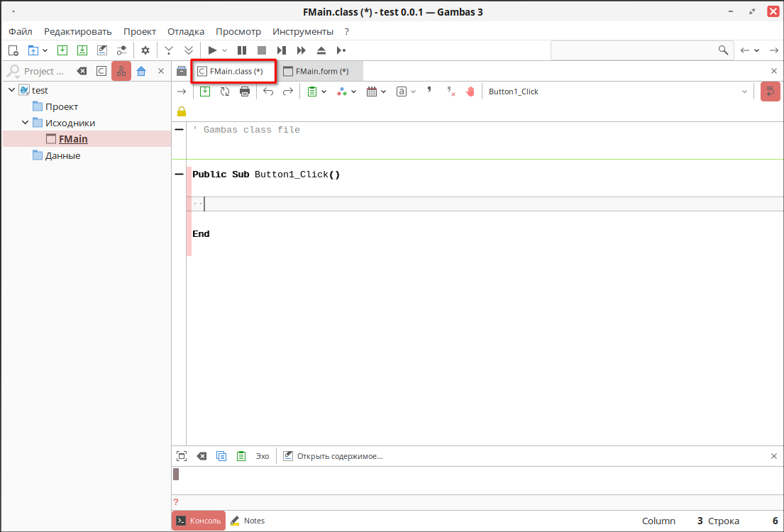
Task: Open the Notes panel
Action: (x=248, y=521)
